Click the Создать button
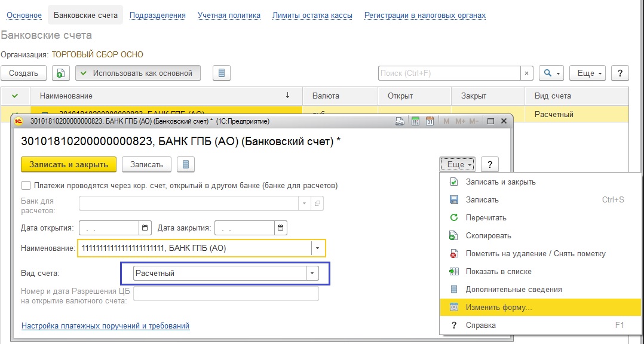 click(x=23, y=73)
